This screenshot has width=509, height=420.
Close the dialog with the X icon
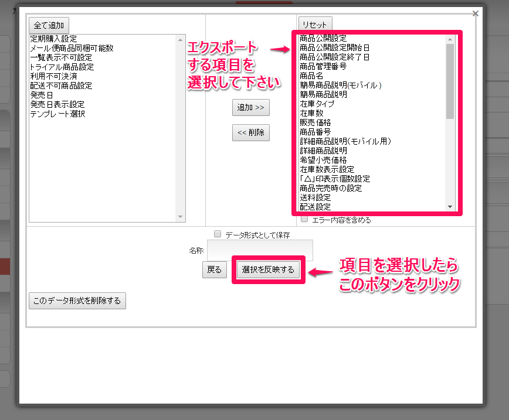(475, 13)
